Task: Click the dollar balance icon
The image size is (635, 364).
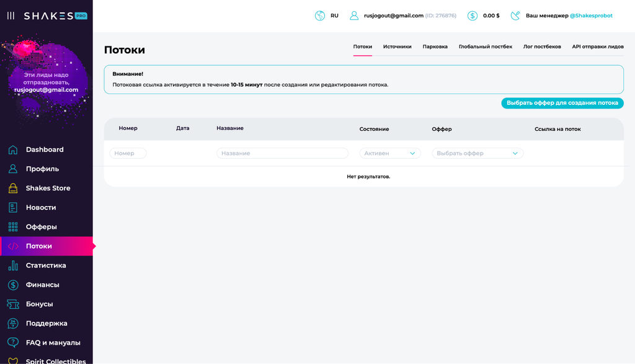Action: pyautogui.click(x=472, y=16)
